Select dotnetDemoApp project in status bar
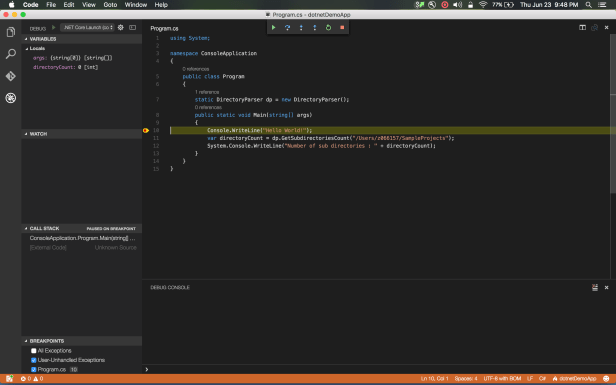 click(x=574, y=379)
